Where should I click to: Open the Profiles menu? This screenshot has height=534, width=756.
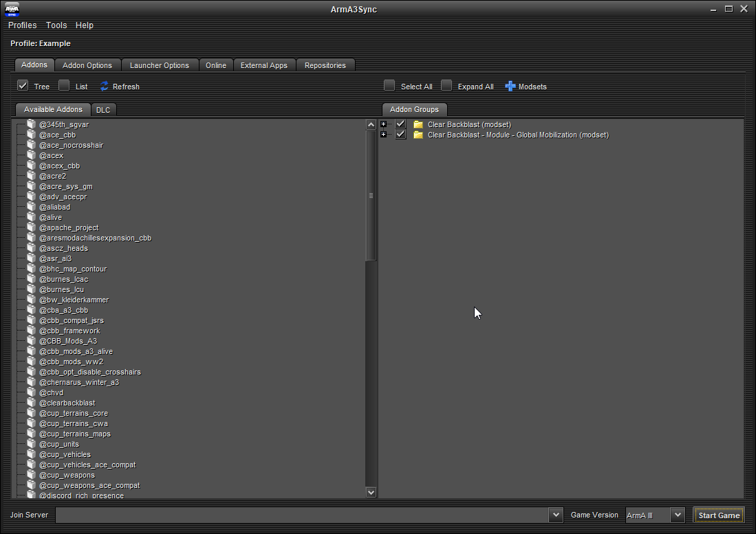(22, 25)
